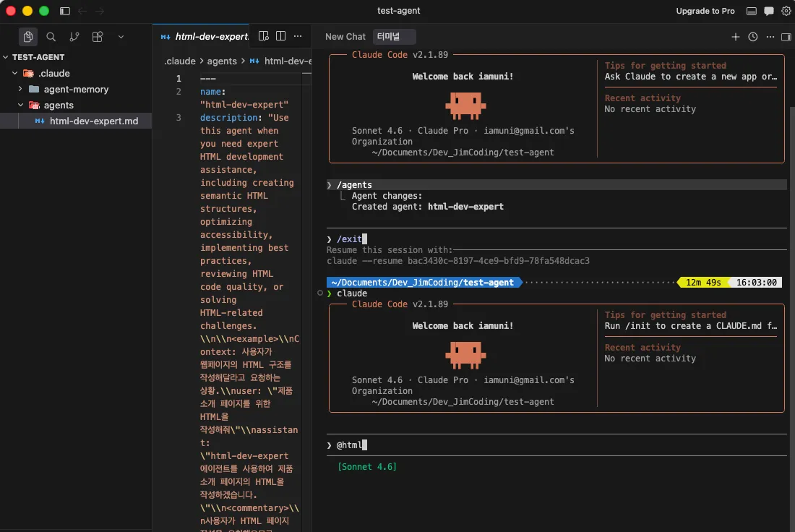Open the Extensions view icon
Screen dimensions: 795x532
coord(98,37)
